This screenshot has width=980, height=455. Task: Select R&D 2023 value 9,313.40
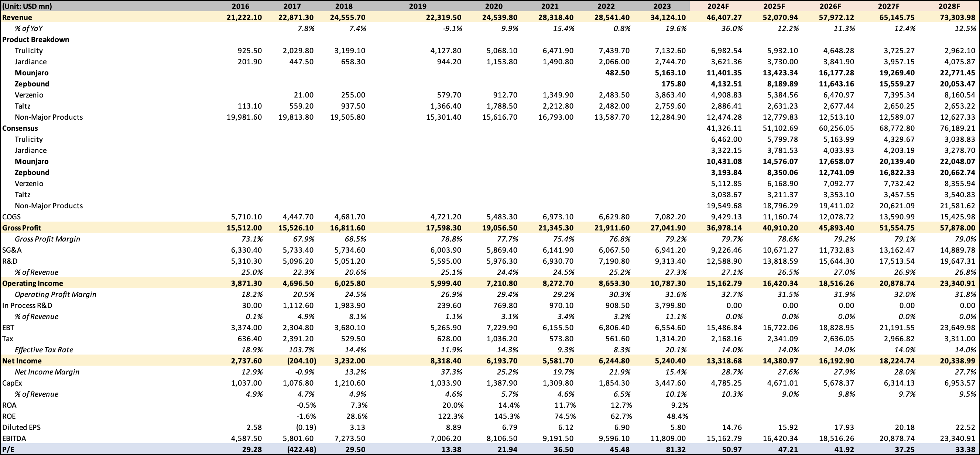[670, 261]
